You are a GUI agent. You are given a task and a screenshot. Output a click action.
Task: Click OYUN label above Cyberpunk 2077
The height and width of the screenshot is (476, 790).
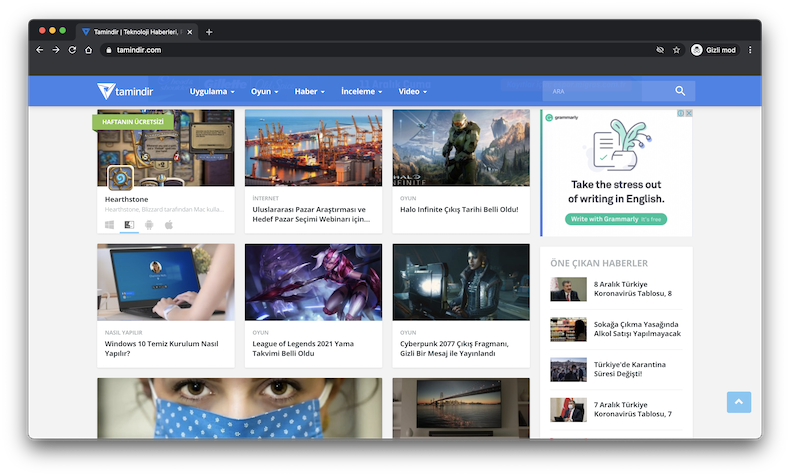tap(408, 332)
